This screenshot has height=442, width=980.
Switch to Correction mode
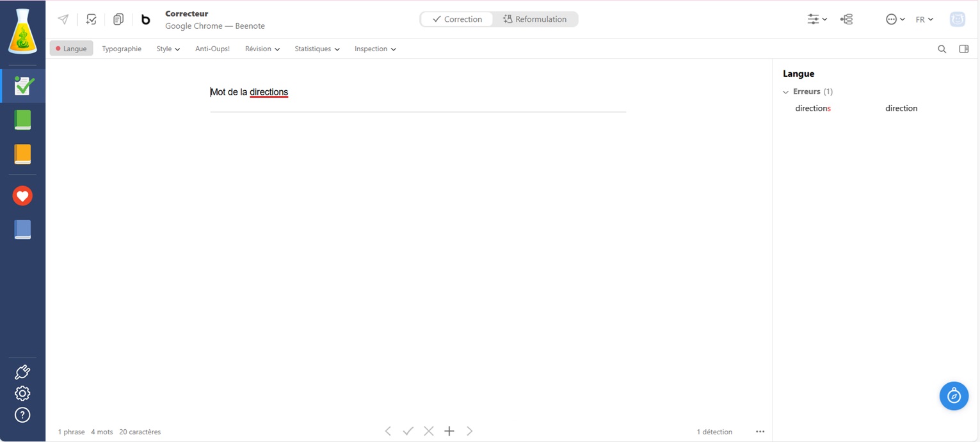click(x=457, y=19)
